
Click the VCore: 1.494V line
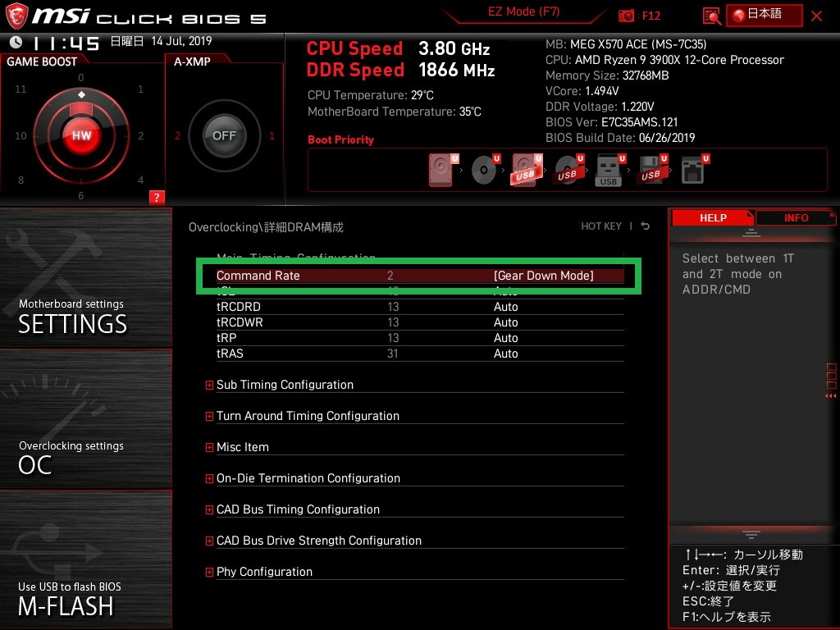(x=582, y=90)
